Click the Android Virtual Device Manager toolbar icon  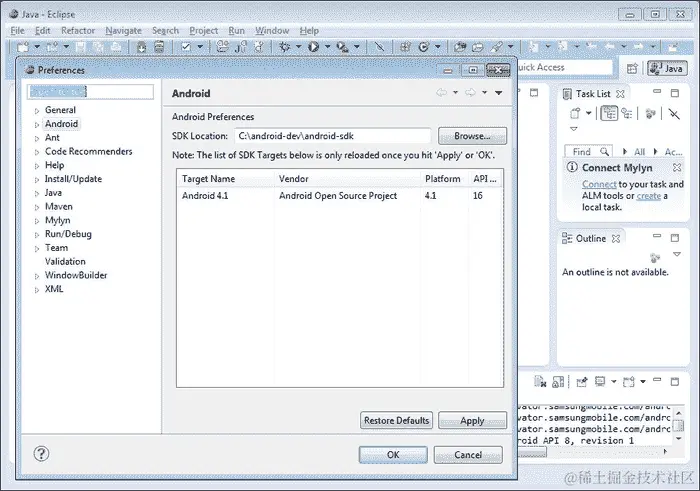click(x=159, y=46)
